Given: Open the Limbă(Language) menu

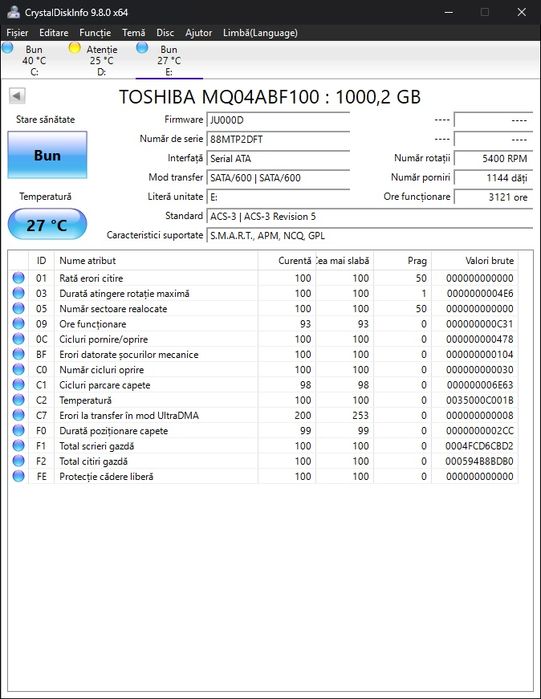Looking at the screenshot, I should coord(260,33).
